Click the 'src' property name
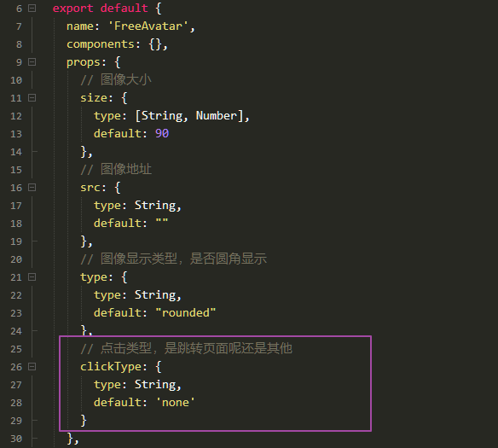Screen dimensions: 498x448 point(90,188)
